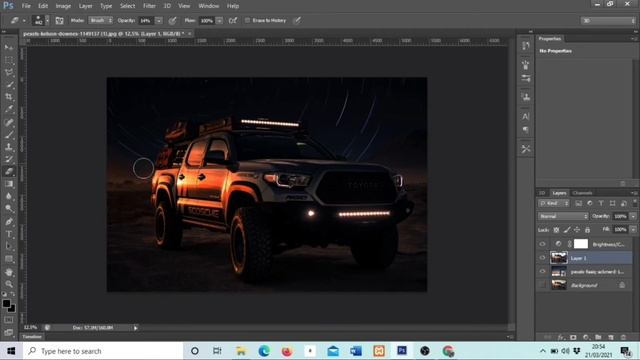Select the Eraser tool in toolbox

[x=9, y=171]
